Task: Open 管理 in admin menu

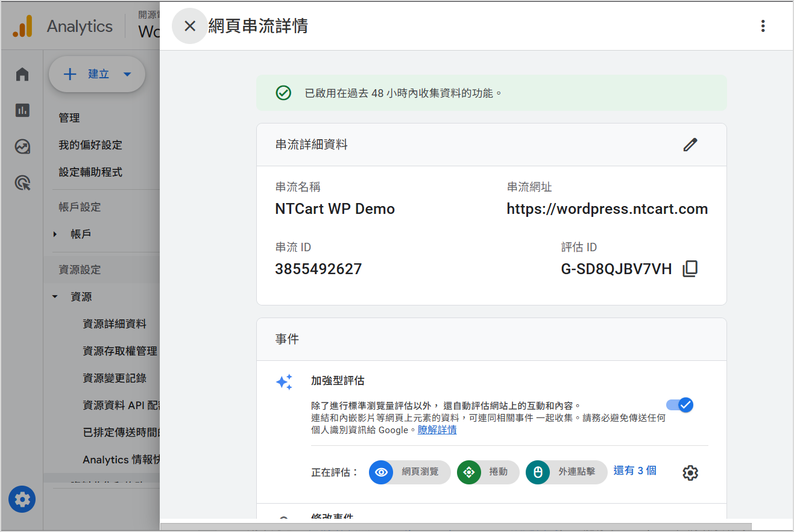Action: (x=69, y=118)
